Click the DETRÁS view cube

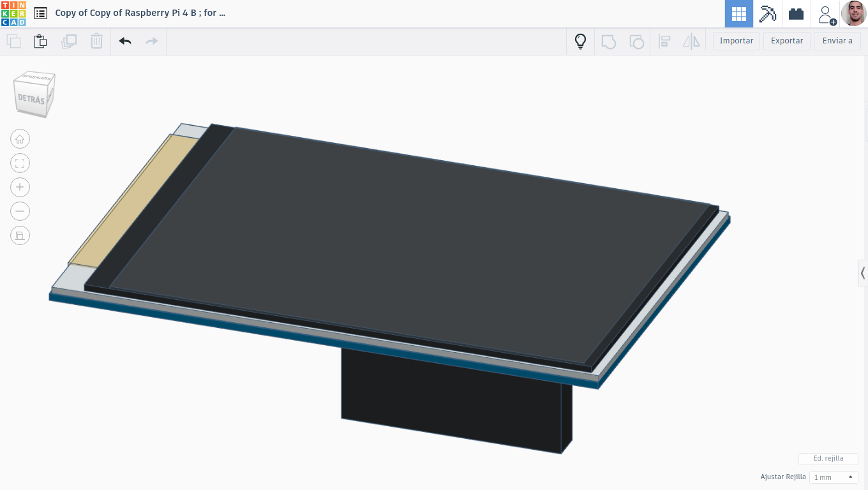click(x=33, y=98)
